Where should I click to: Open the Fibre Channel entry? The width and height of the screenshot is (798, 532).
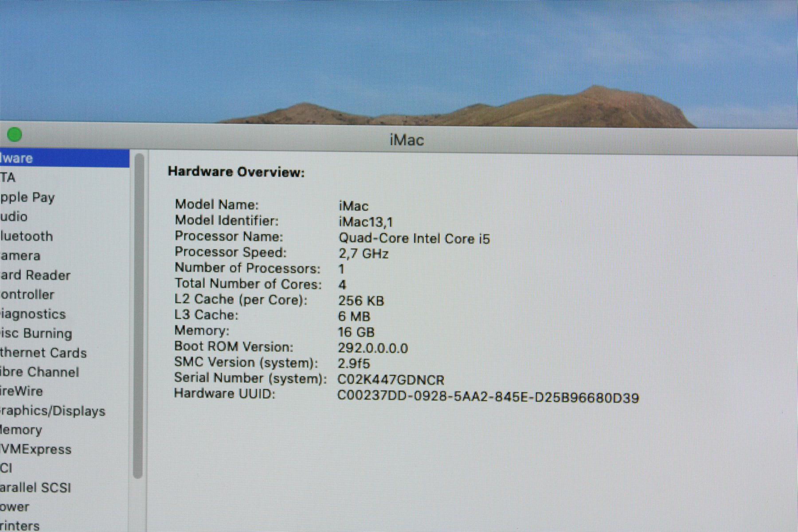click(x=40, y=372)
